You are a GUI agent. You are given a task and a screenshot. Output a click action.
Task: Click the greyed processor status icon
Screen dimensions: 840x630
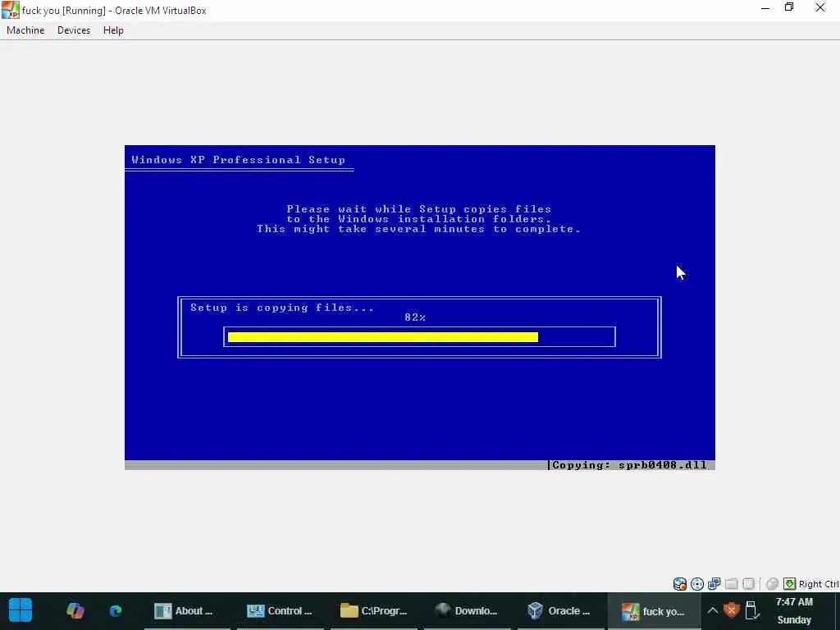(748, 584)
